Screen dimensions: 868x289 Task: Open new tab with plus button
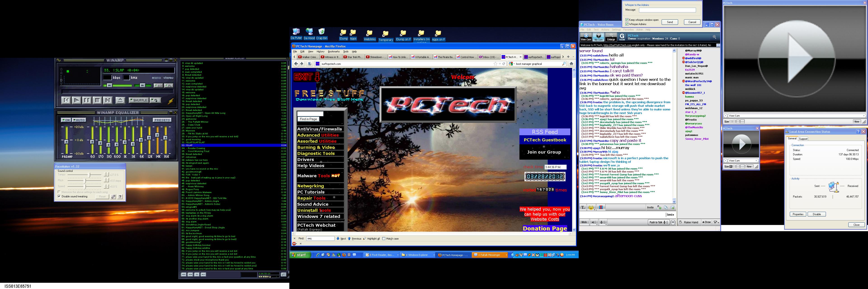(x=568, y=57)
